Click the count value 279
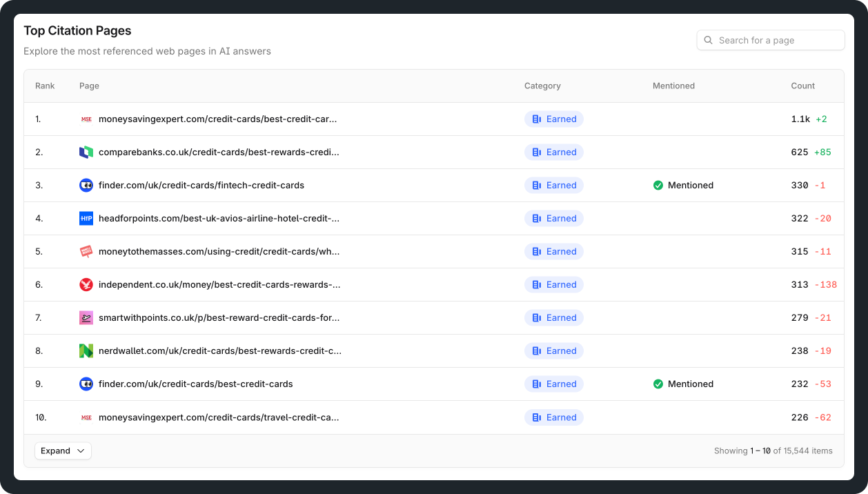Screen dimensions: 868x494 point(800,318)
